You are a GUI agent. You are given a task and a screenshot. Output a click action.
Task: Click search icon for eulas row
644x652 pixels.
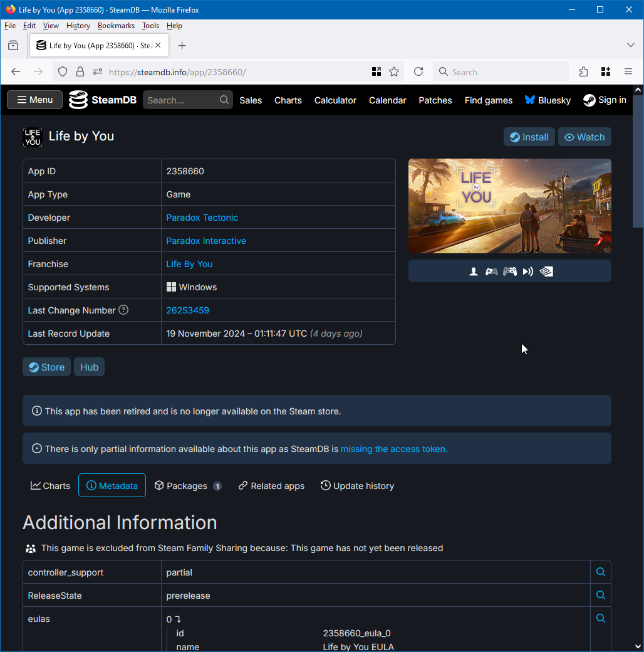(x=600, y=618)
